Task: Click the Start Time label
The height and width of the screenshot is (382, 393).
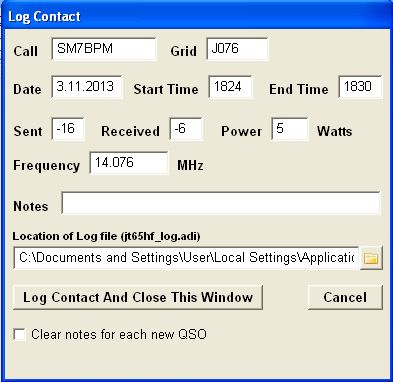Action: (166, 89)
